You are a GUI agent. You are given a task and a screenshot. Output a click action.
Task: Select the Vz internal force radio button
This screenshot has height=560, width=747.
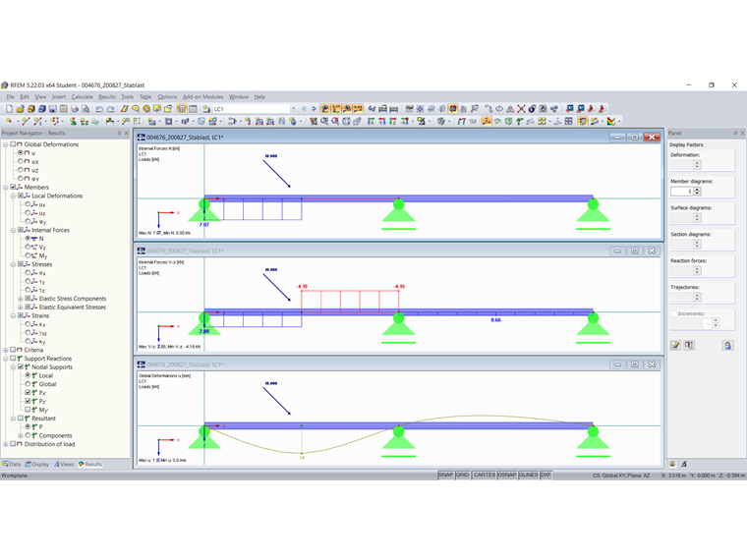coord(28,248)
